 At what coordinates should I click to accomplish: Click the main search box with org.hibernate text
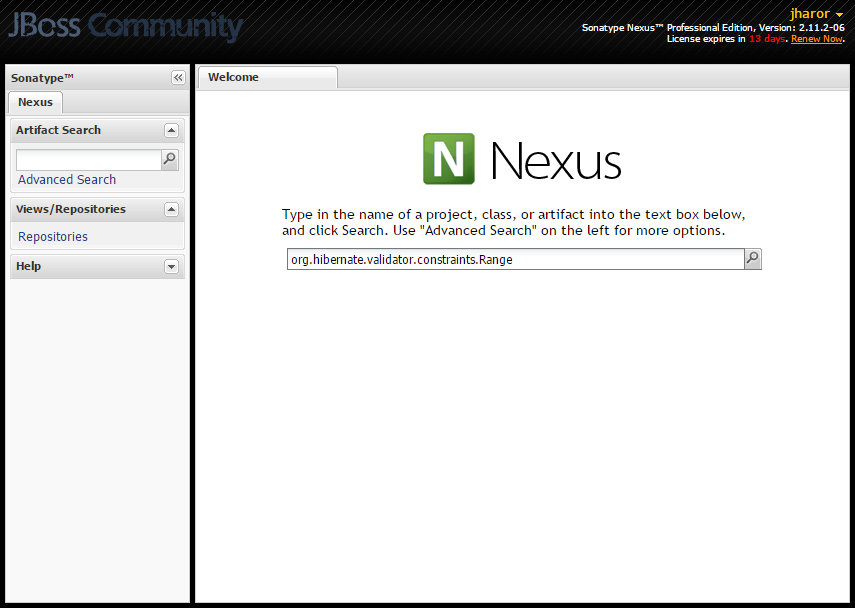pyautogui.click(x=515, y=259)
